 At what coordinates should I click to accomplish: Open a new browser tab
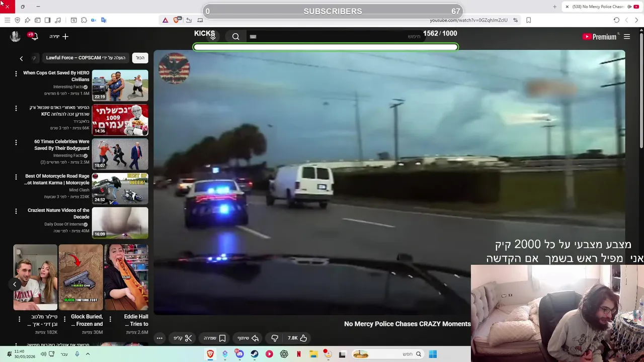pyautogui.click(x=554, y=7)
